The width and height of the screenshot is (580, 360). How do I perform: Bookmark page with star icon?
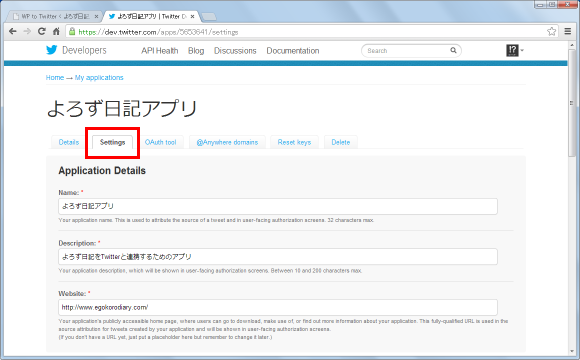(552, 31)
